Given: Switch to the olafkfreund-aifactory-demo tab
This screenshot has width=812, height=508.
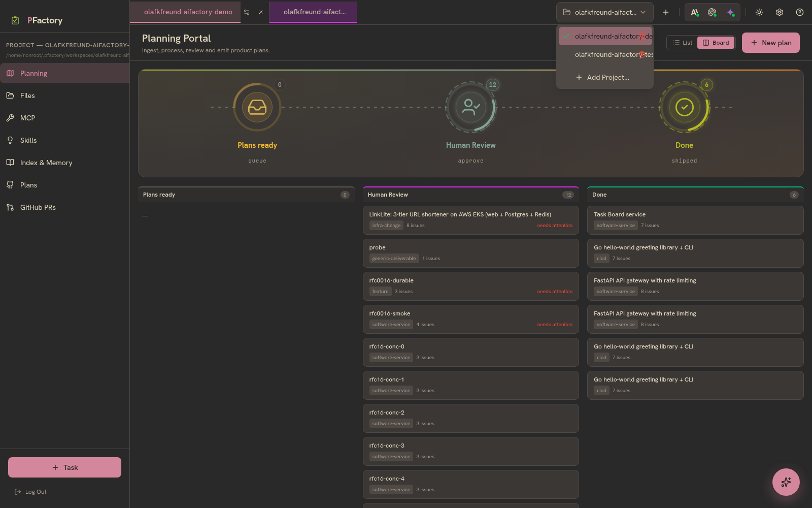Looking at the screenshot, I should (188, 12).
